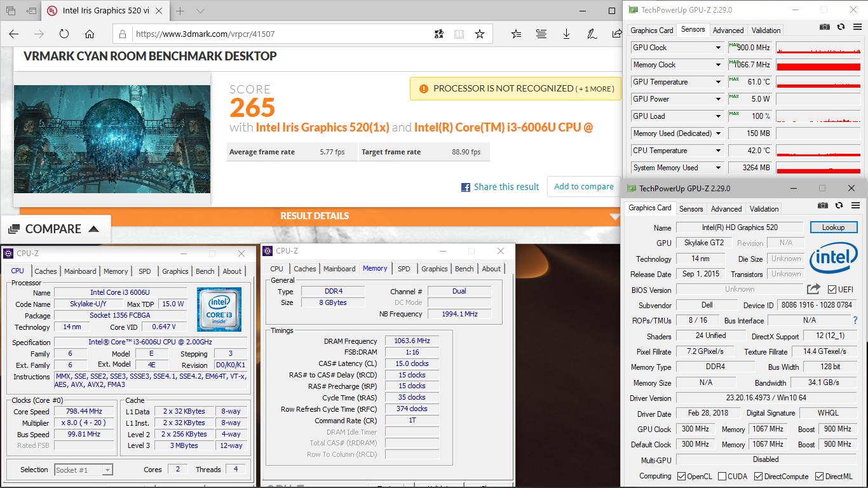Image resolution: width=868 pixels, height=488 pixels.
Task: Add this page to favorites star
Action: coord(480,34)
